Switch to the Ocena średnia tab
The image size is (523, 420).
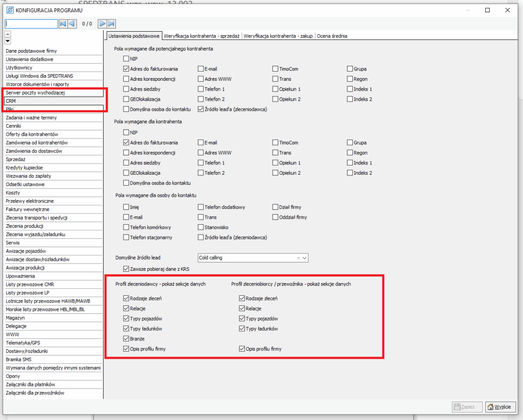(332, 36)
